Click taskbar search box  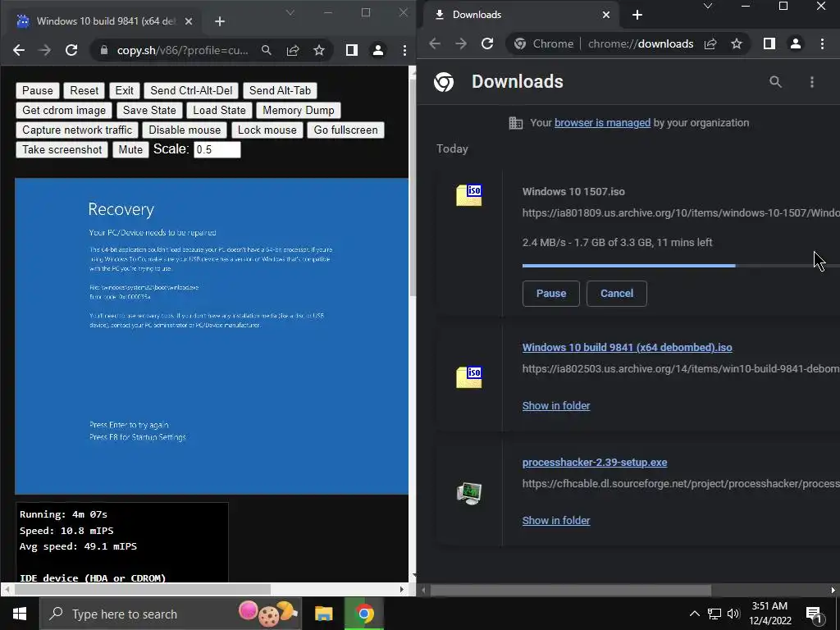[171, 614]
